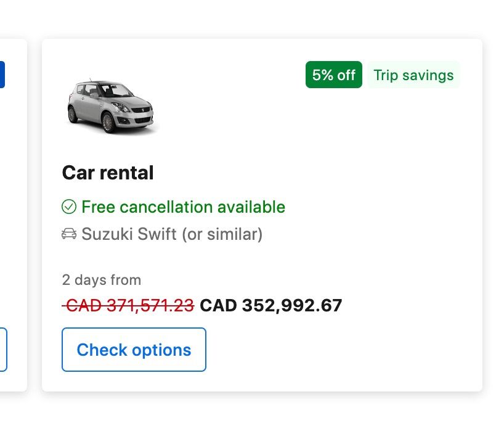Open the Suzuki Swift car thumbnail
This screenshot has width=504, height=439.
(x=110, y=105)
